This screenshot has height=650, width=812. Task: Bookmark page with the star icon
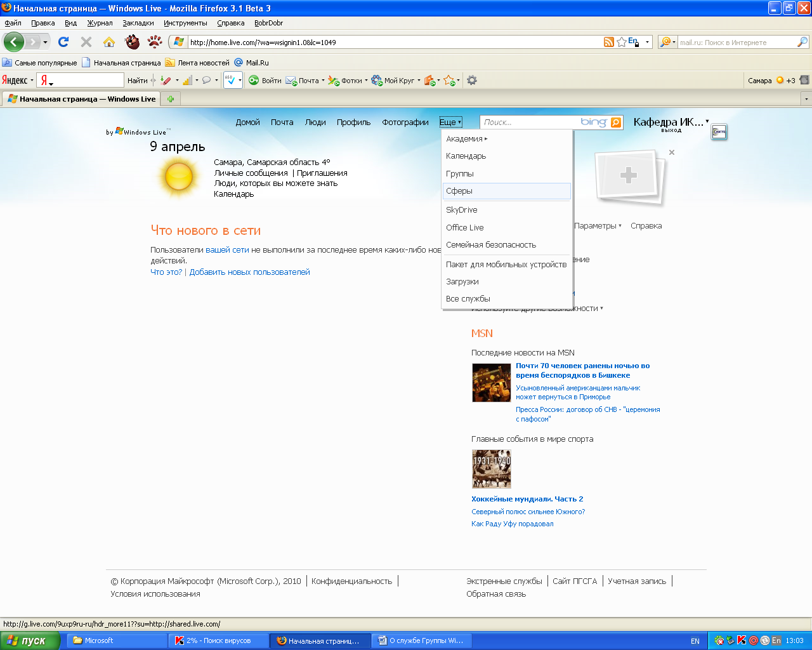pos(622,42)
